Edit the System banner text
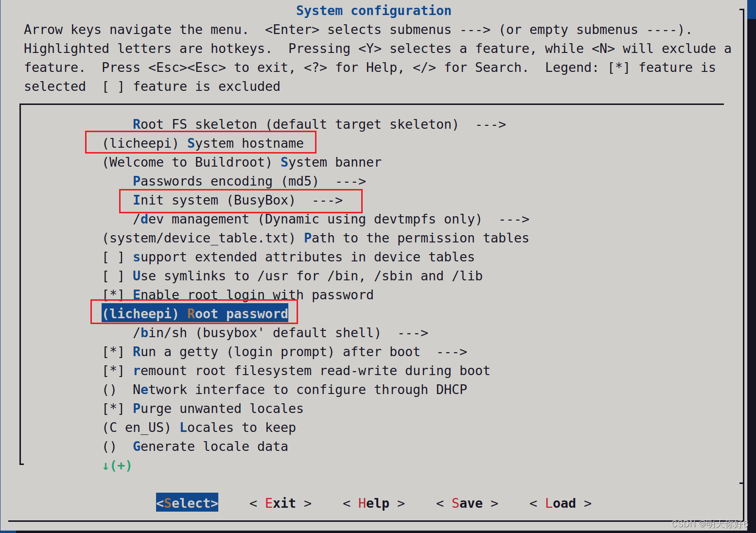This screenshot has width=756, height=533. click(242, 162)
